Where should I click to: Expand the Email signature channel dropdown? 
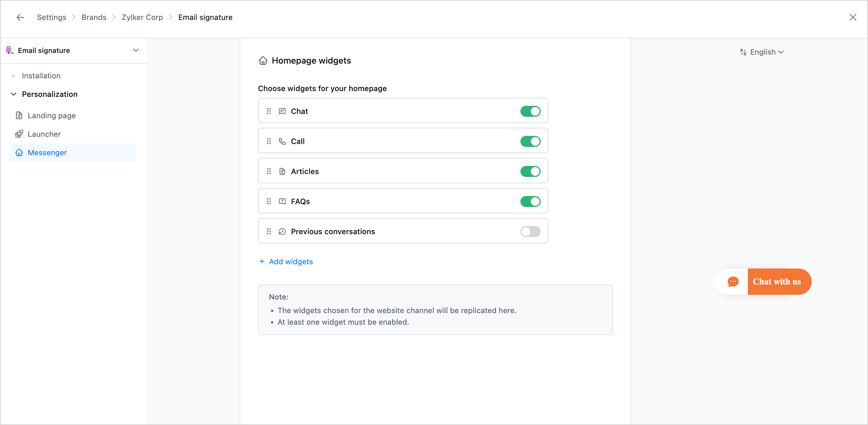(136, 51)
